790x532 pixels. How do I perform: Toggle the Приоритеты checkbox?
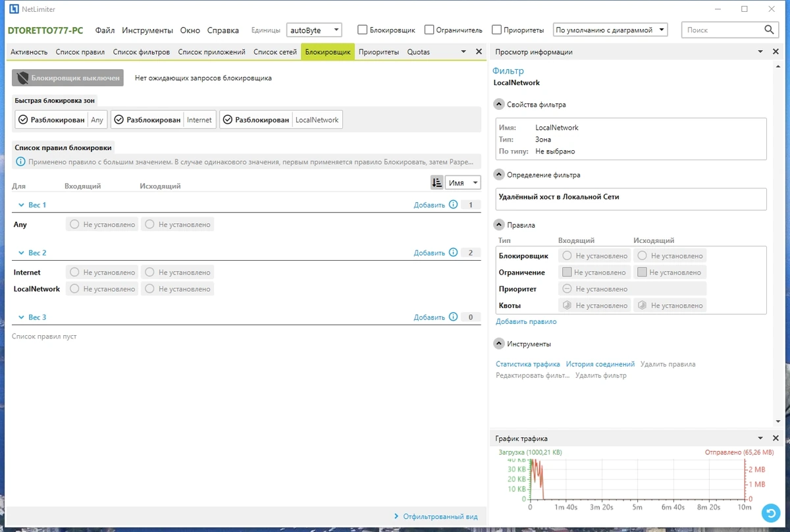pos(497,30)
